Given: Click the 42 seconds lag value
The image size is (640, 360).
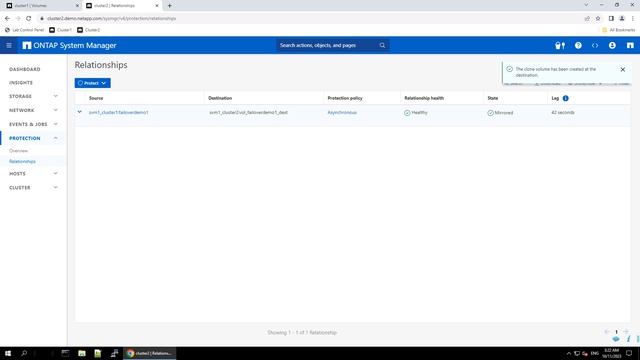Looking at the screenshot, I should coord(563,112).
